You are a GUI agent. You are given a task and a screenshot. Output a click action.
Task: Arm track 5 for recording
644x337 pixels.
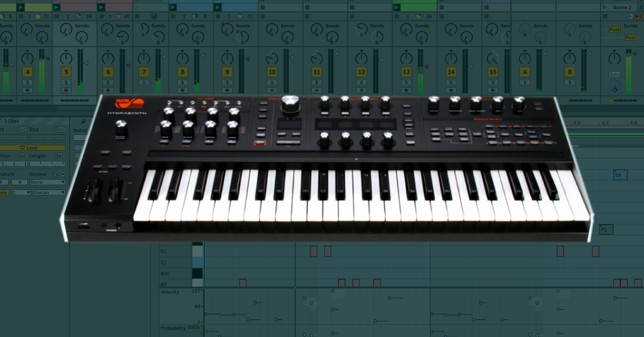66,90
